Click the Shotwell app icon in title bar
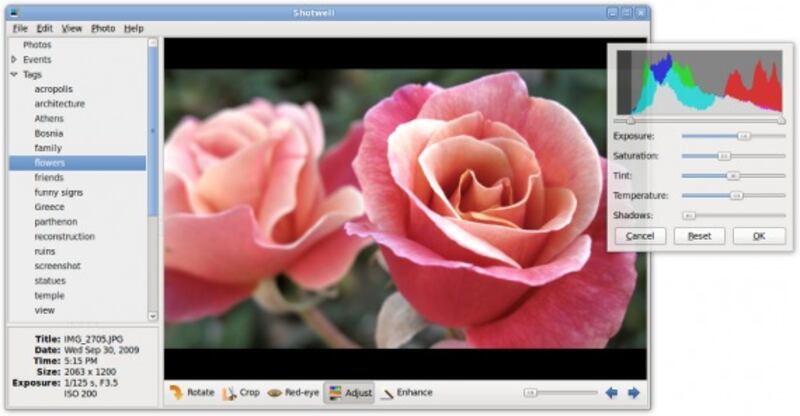The image size is (800, 416). coord(14,12)
